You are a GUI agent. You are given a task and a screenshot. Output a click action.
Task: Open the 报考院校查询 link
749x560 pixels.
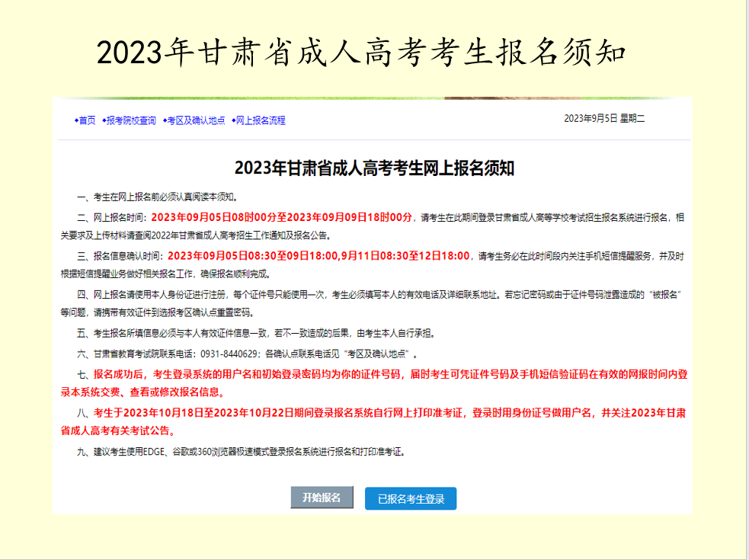tap(131, 120)
